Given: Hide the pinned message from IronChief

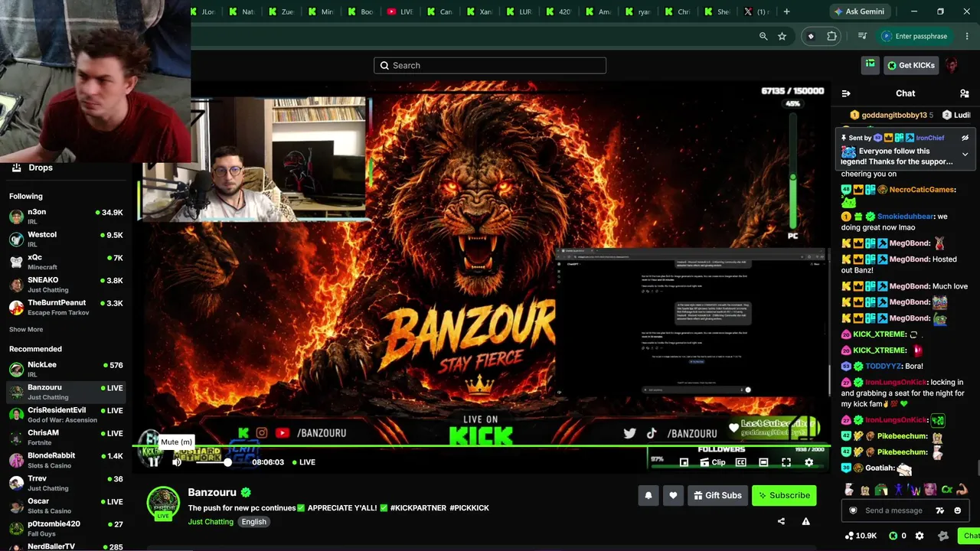Looking at the screenshot, I should coord(965,138).
